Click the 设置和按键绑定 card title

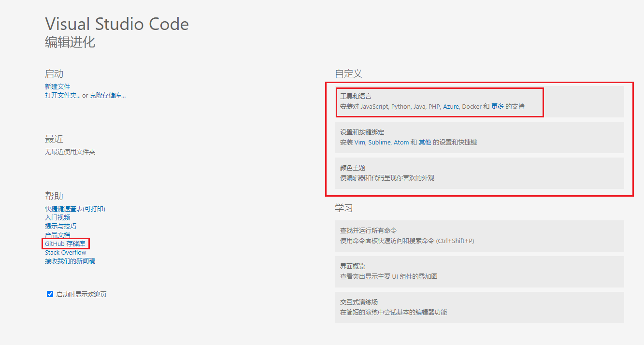coord(362,132)
